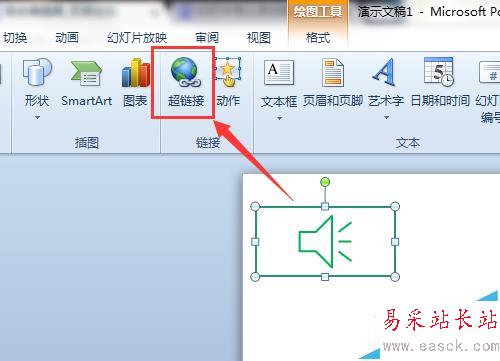The image size is (500, 361).
Task: Switch to the Transitions (切换) tab
Action: 15,38
